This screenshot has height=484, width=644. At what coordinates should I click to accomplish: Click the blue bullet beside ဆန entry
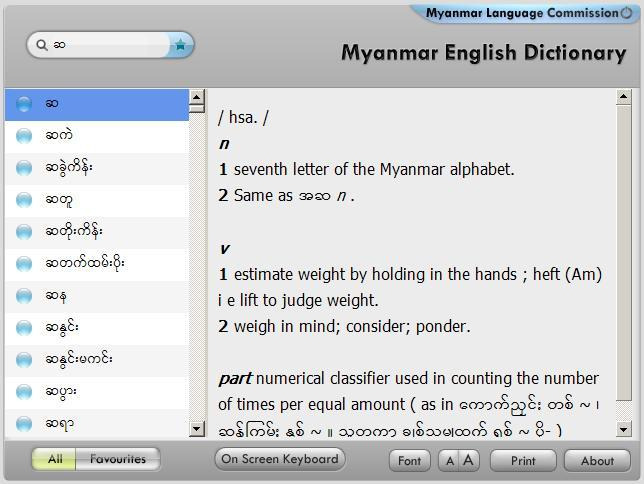click(24, 296)
